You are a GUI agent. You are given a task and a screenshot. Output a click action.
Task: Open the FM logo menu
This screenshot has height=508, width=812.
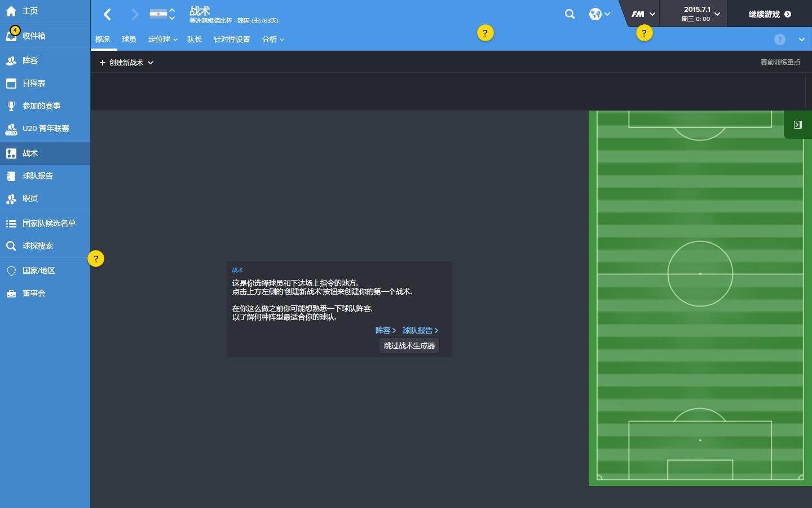(643, 14)
